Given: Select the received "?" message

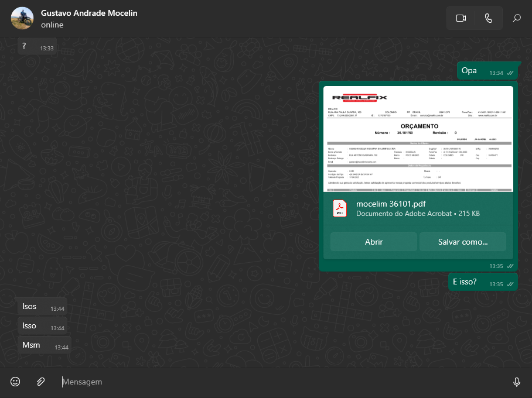Looking at the screenshot, I should pos(24,46).
